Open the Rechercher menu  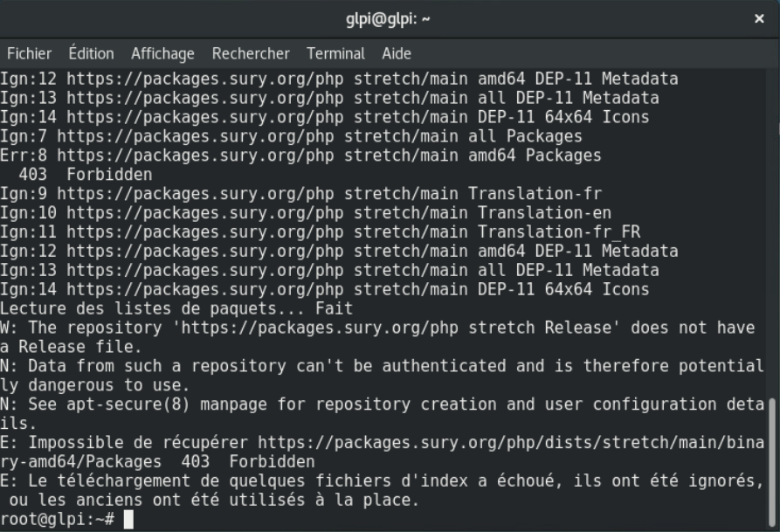[x=251, y=53]
